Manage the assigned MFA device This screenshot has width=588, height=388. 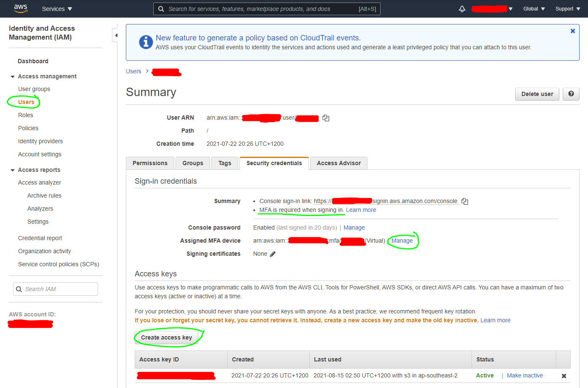[402, 241]
